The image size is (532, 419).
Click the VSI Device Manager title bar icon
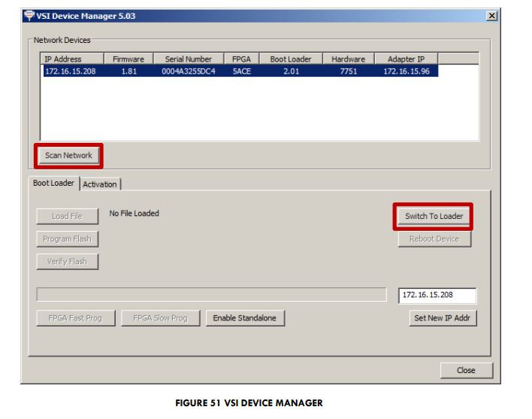tap(29, 16)
